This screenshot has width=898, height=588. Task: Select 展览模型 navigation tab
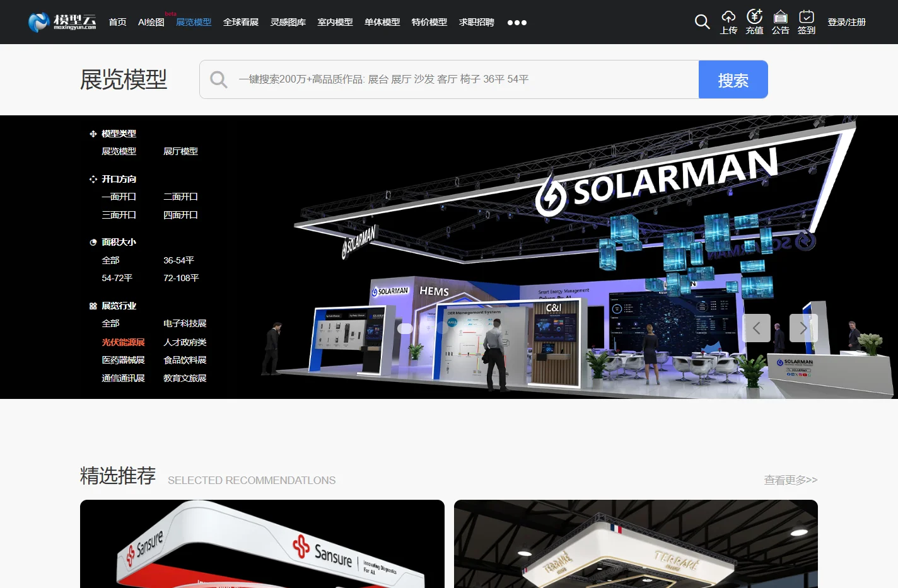[x=194, y=22]
